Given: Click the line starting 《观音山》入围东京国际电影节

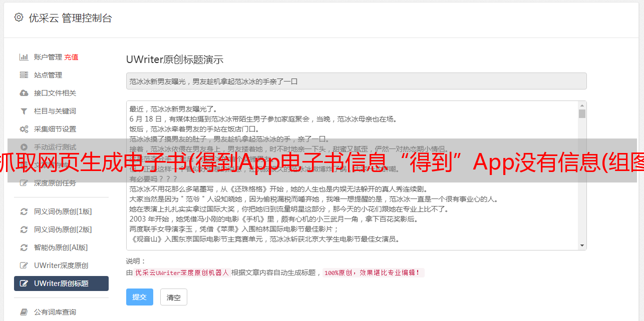Looking at the screenshot, I should coord(264,239).
